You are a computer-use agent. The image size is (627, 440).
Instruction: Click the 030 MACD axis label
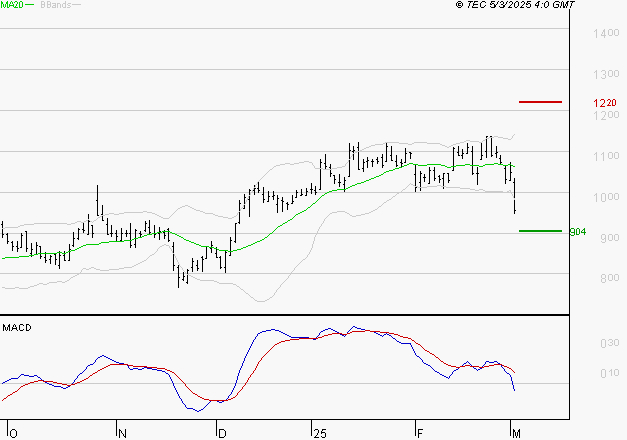point(610,343)
